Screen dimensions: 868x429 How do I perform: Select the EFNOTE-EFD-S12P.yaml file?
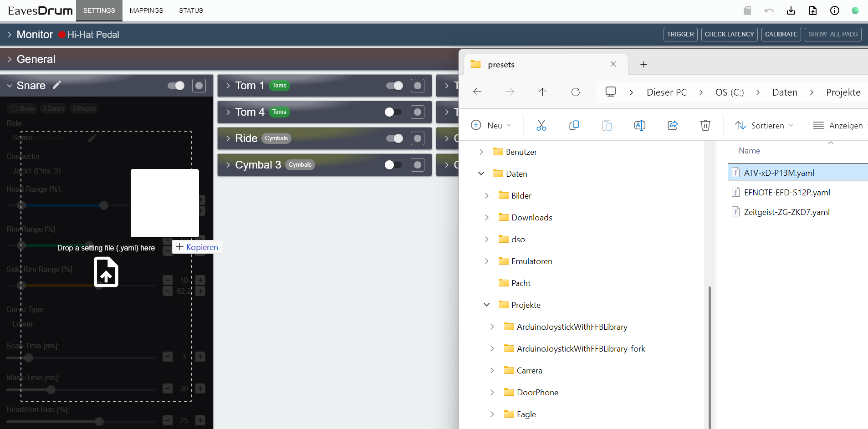[x=786, y=192]
